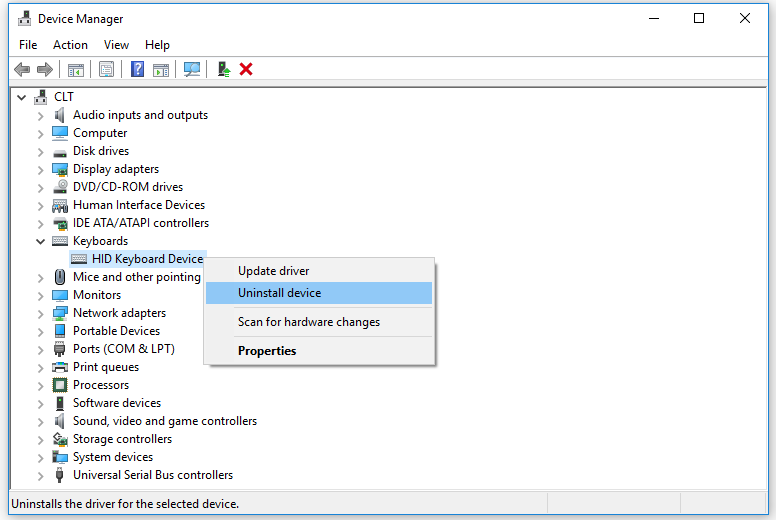Choose Scan for hardware changes in context menu
This screenshot has height=520, width=776.
(319, 322)
